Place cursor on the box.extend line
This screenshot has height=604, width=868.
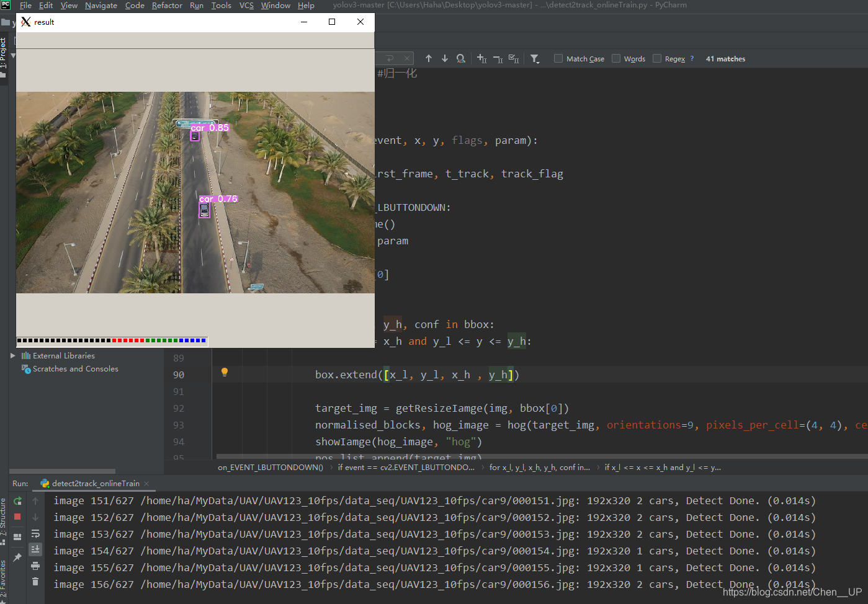(x=417, y=375)
